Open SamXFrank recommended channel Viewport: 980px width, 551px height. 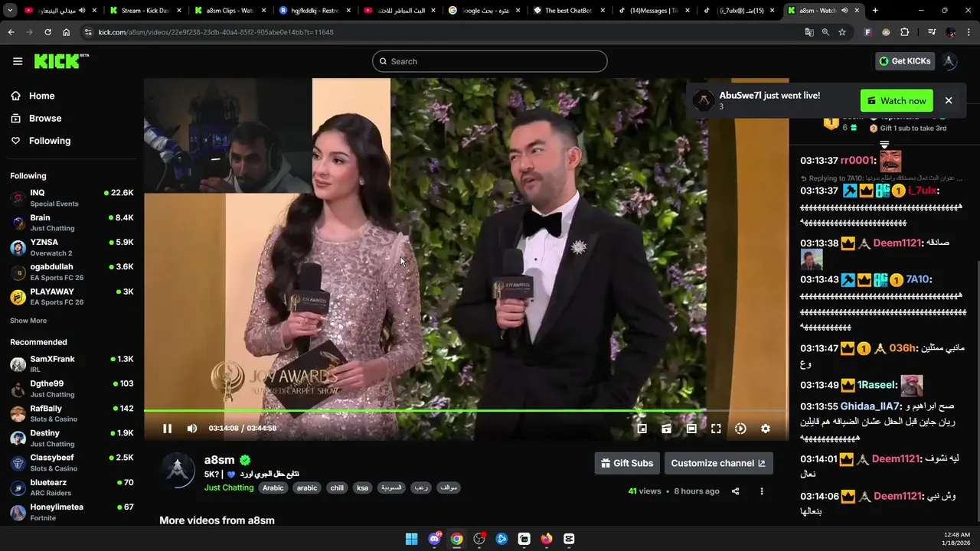pos(72,364)
